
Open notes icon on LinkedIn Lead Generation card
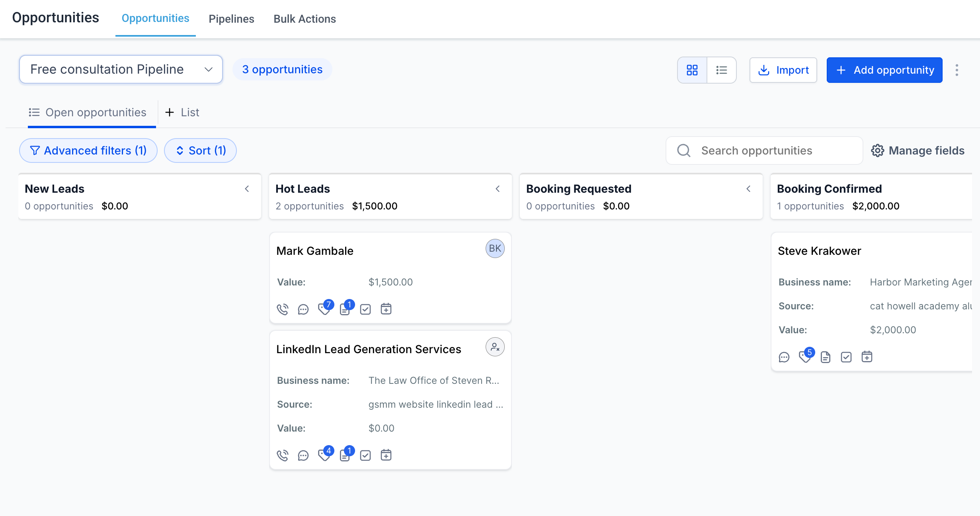tap(346, 455)
